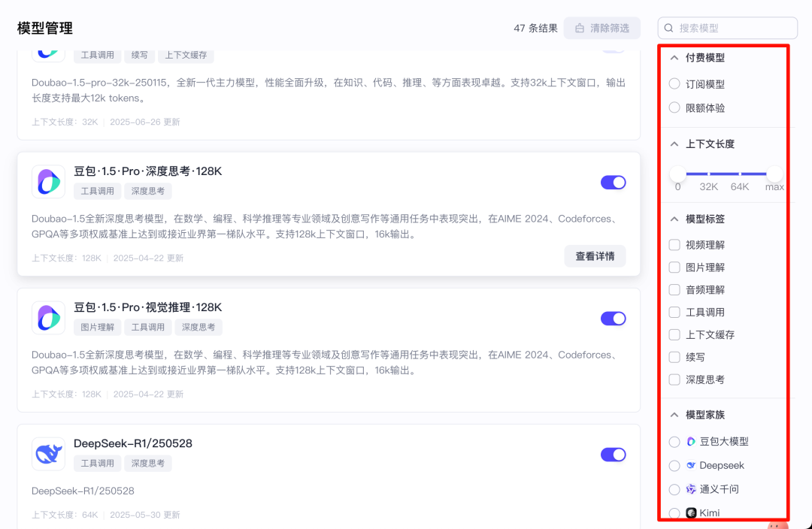Check the 上下文缓存 filter checkbox
The height and width of the screenshot is (529, 812).
tap(674, 335)
